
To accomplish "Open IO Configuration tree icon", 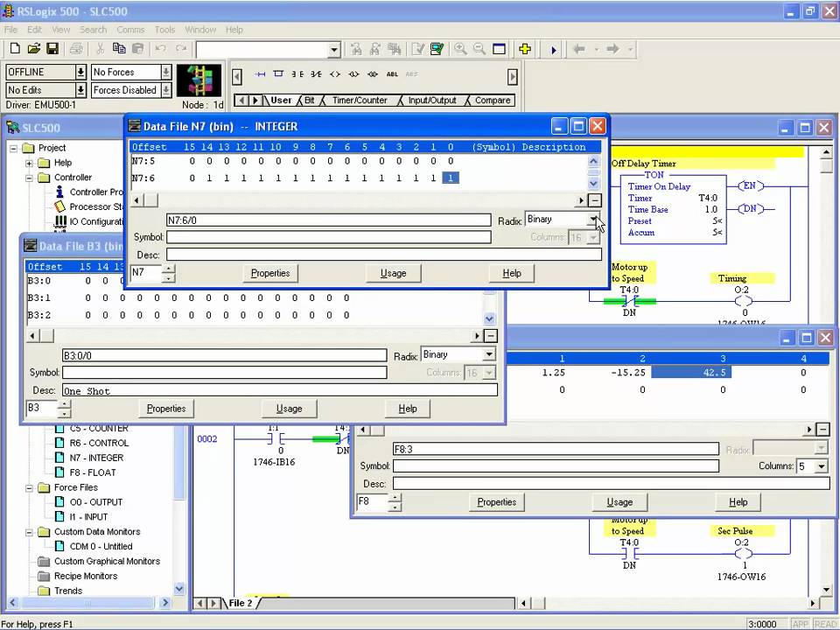I will tap(60, 220).
